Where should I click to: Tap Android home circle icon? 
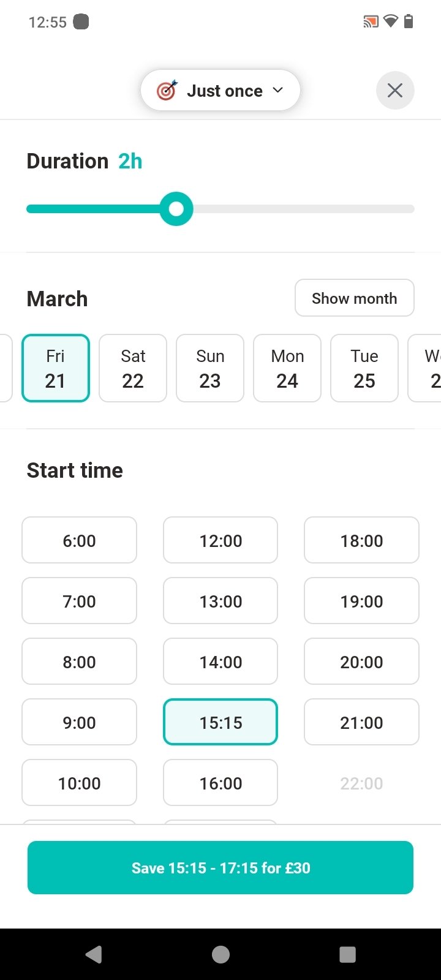click(221, 954)
